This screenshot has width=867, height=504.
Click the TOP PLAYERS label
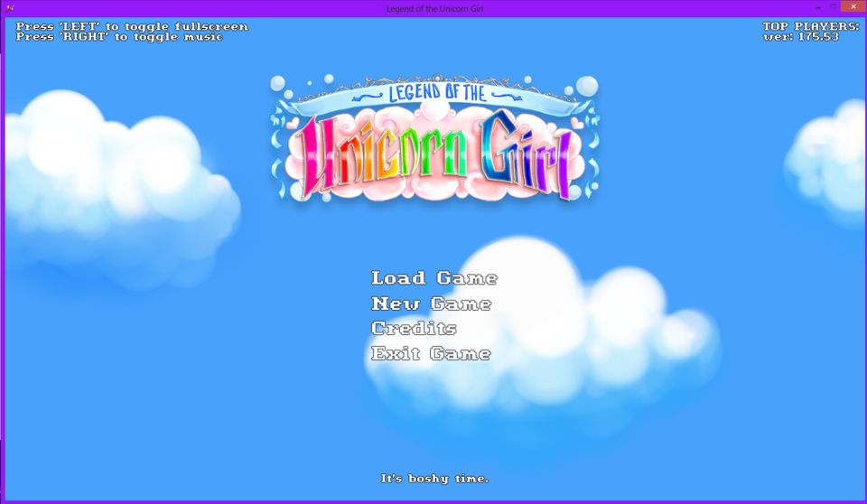tap(810, 26)
